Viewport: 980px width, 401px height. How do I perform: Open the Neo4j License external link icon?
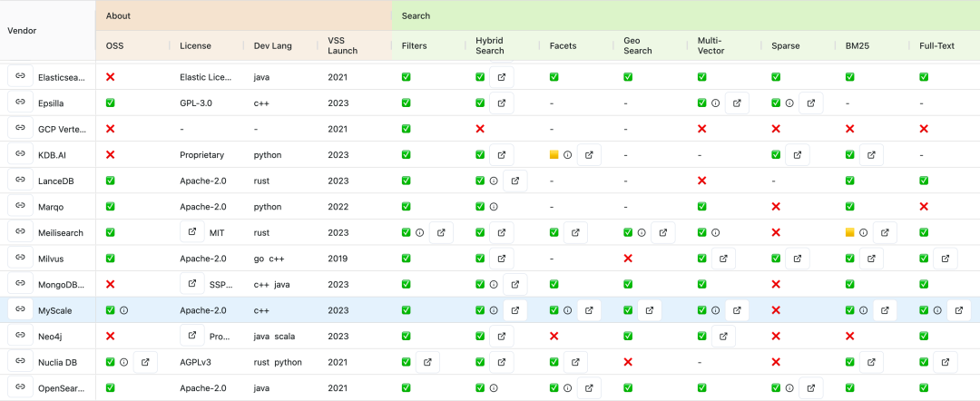pos(192,337)
